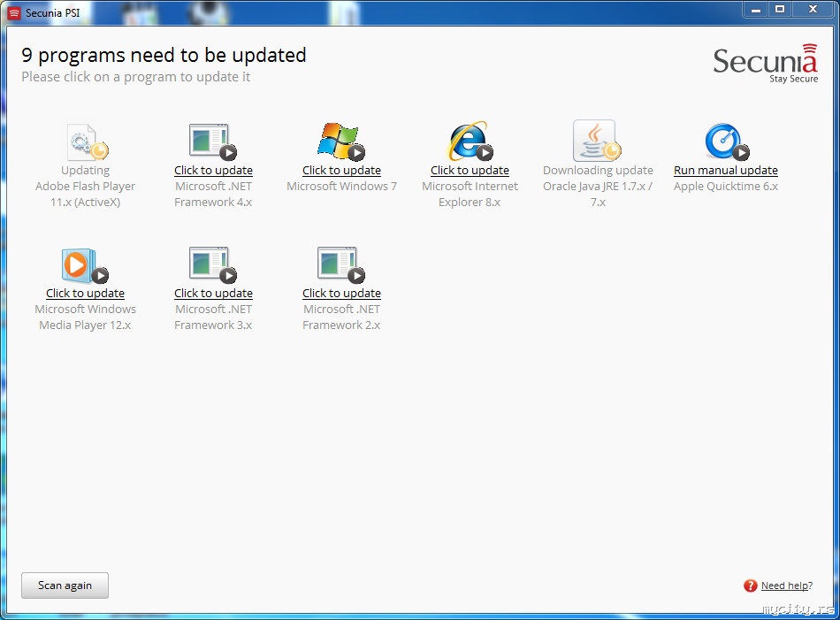The image size is (840, 620).
Task: Click the .NET Framework 2.x icon
Action: click(341, 264)
